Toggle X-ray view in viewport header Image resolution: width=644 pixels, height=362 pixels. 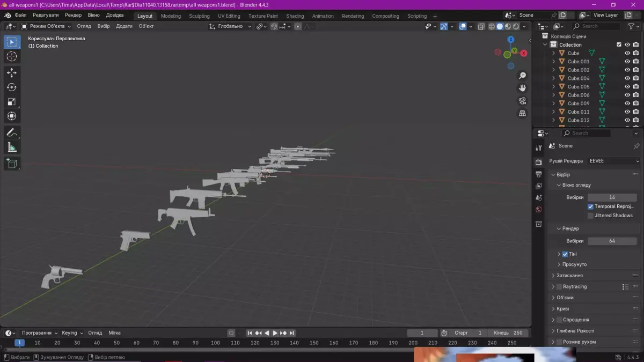tap(481, 26)
